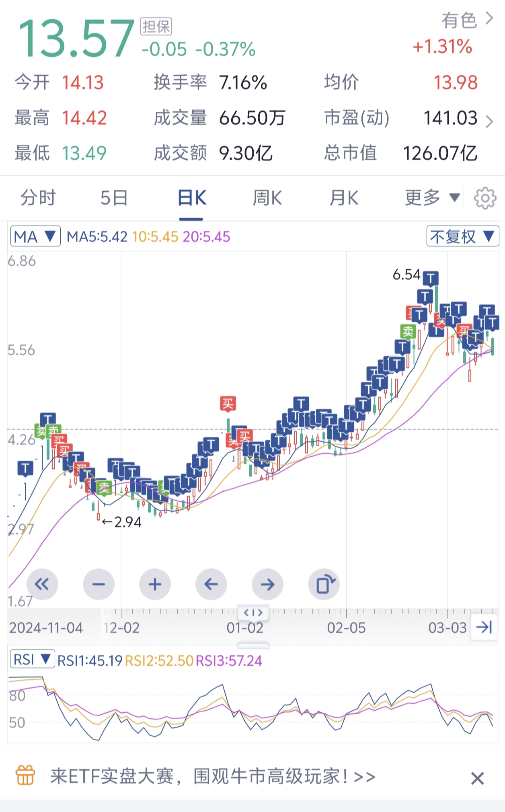
Task: Switch to the 分时 tab
Action: click(x=38, y=198)
